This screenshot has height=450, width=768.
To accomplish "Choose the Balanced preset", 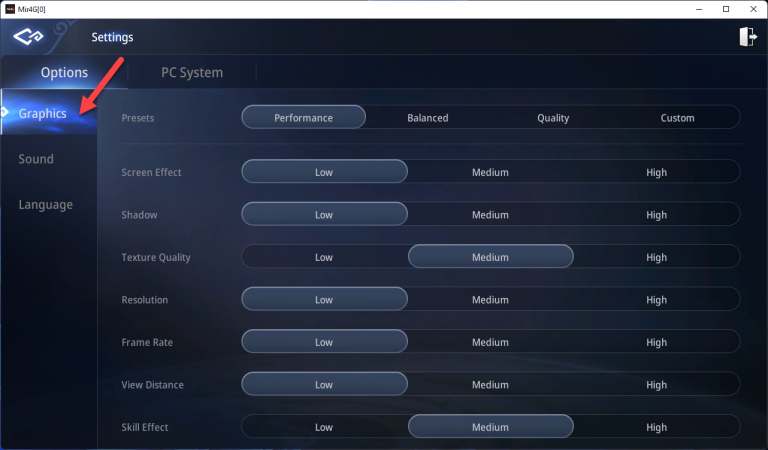I will tap(428, 118).
